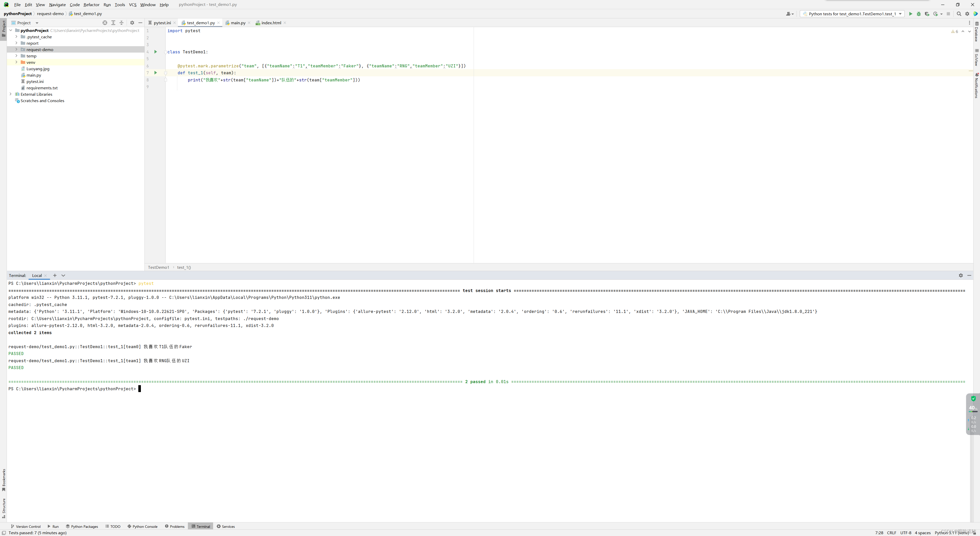Image resolution: width=980 pixels, height=536 pixels.
Task: Click the disabled stop button in the toolbar
Action: 948,14
